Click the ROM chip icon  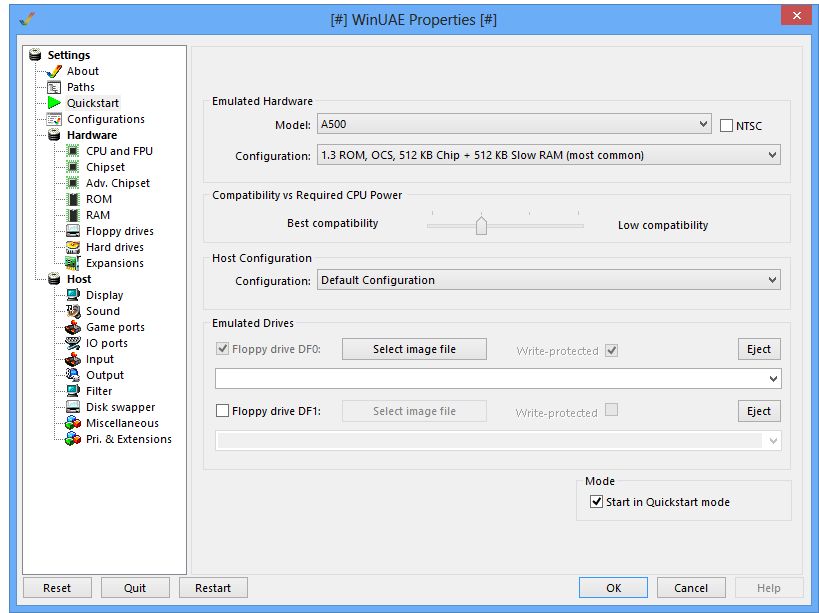(x=74, y=199)
